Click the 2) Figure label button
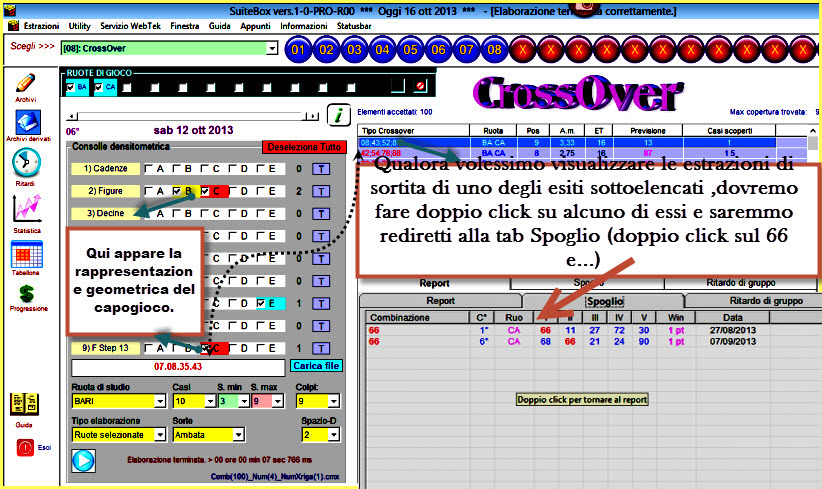Screen dimensions: 822x489 click(x=105, y=191)
